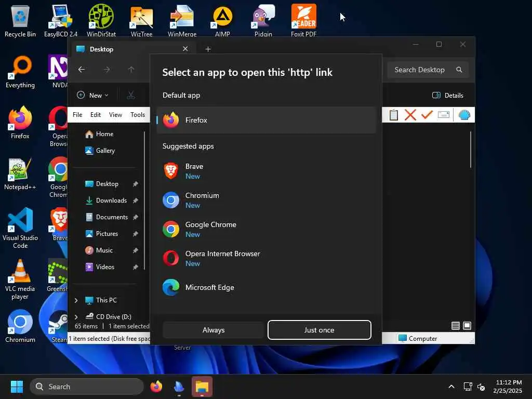
Task: Open the Tools menu
Action: pos(137,115)
